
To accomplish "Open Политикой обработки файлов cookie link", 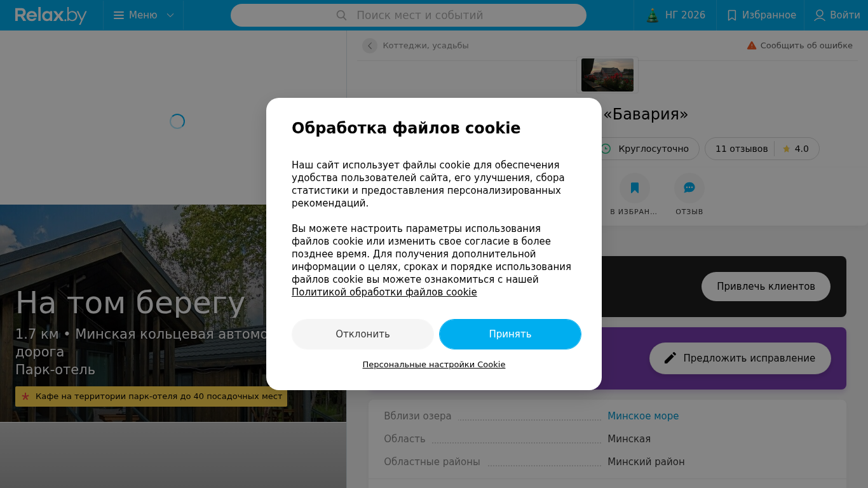I will 384,292.
